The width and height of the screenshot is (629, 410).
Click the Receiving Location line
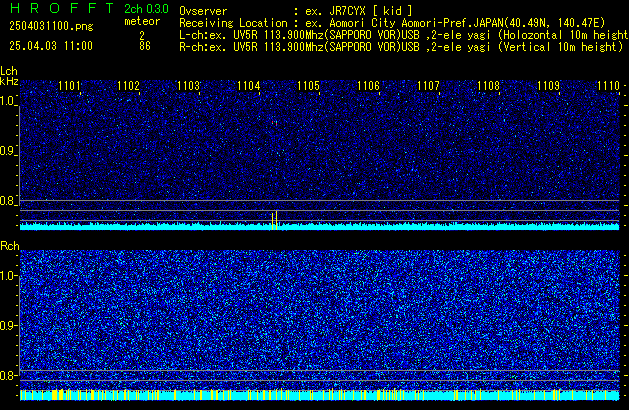click(392, 23)
